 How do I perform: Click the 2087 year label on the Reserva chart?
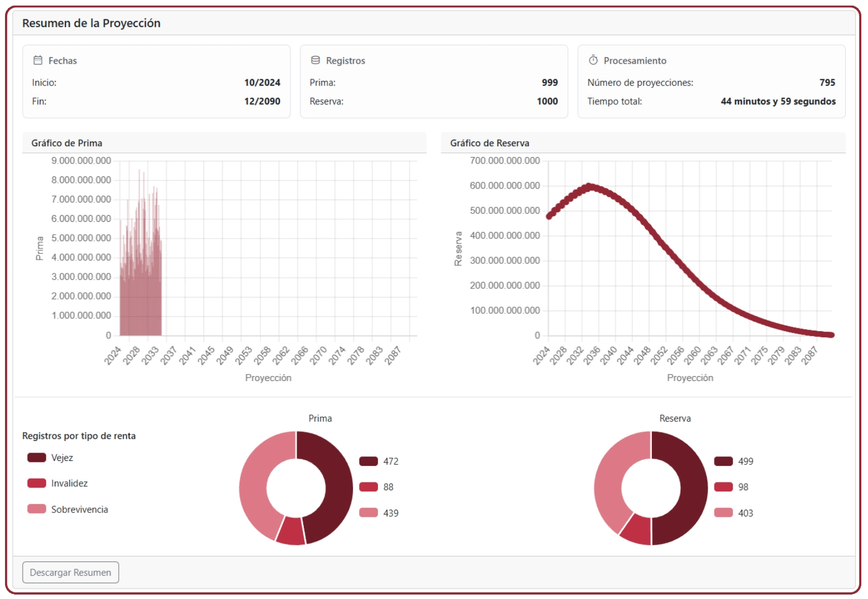810,355
